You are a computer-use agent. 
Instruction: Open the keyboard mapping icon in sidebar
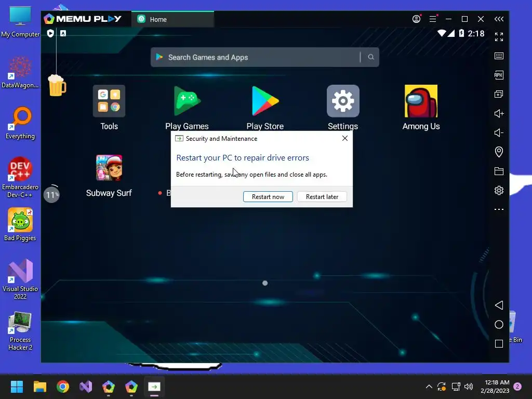point(499,56)
